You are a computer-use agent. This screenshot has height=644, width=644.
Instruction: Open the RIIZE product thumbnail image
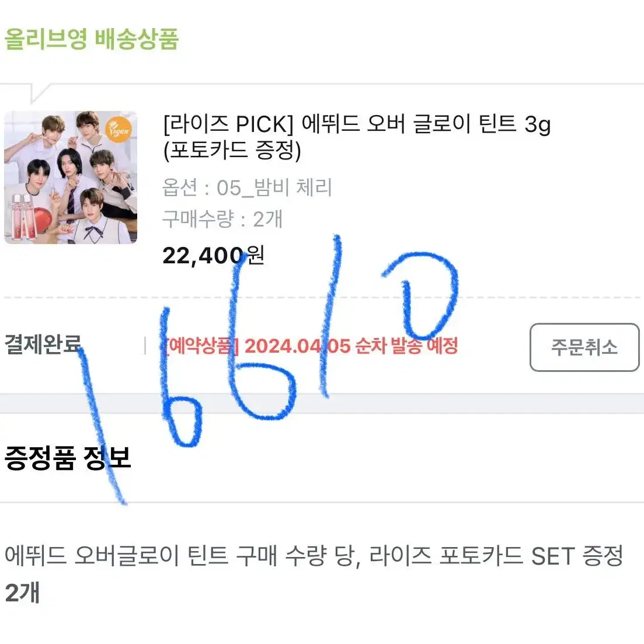click(71, 177)
